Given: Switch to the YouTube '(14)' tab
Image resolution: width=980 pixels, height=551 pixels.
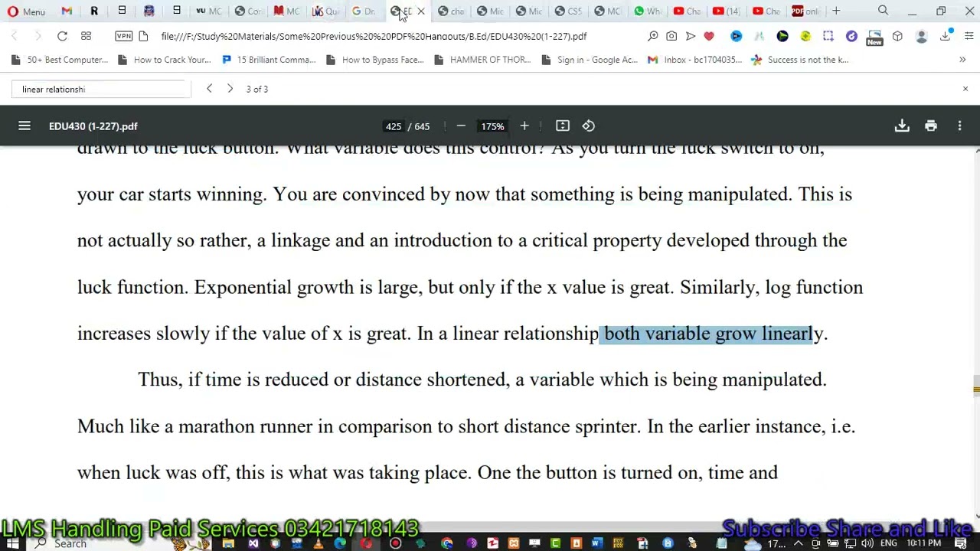Looking at the screenshot, I should [726, 11].
